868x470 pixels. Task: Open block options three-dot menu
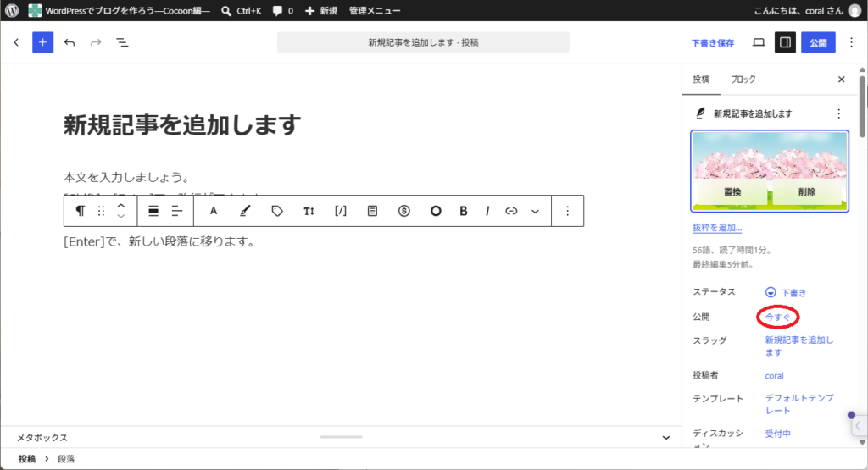[x=567, y=211]
